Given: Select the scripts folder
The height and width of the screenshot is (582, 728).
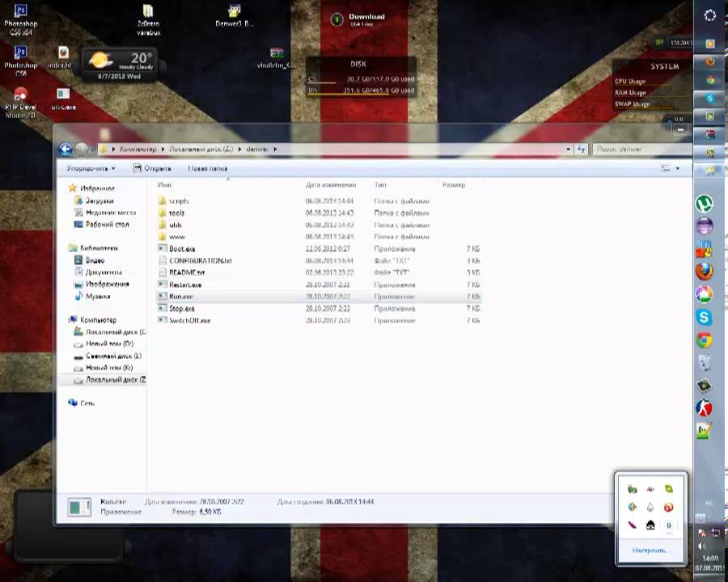Looking at the screenshot, I should click(x=319, y=201).
